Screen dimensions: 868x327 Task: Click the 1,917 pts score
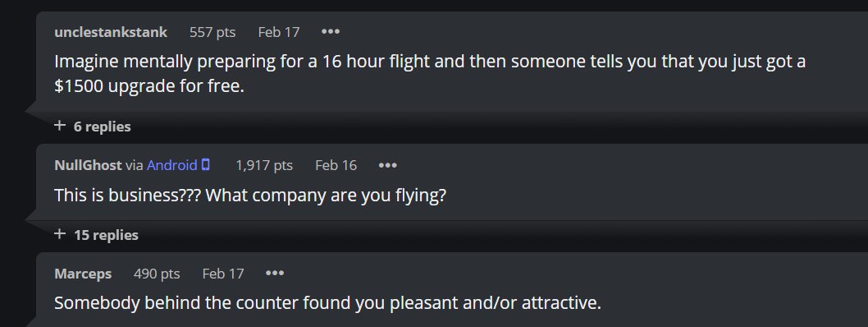pyautogui.click(x=264, y=165)
